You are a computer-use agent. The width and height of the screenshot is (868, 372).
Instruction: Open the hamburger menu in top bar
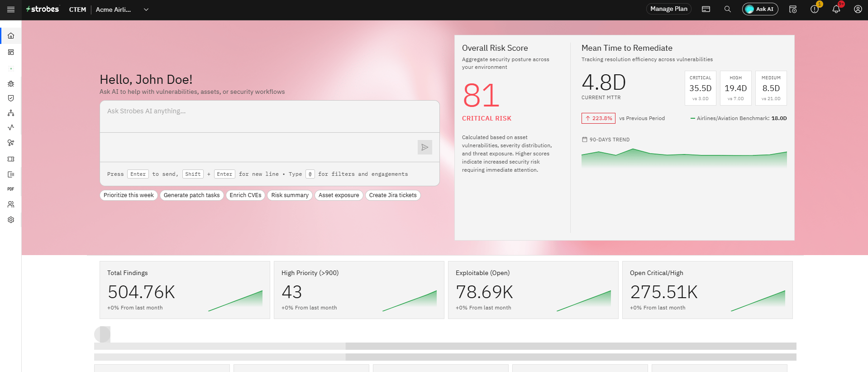[x=11, y=10]
